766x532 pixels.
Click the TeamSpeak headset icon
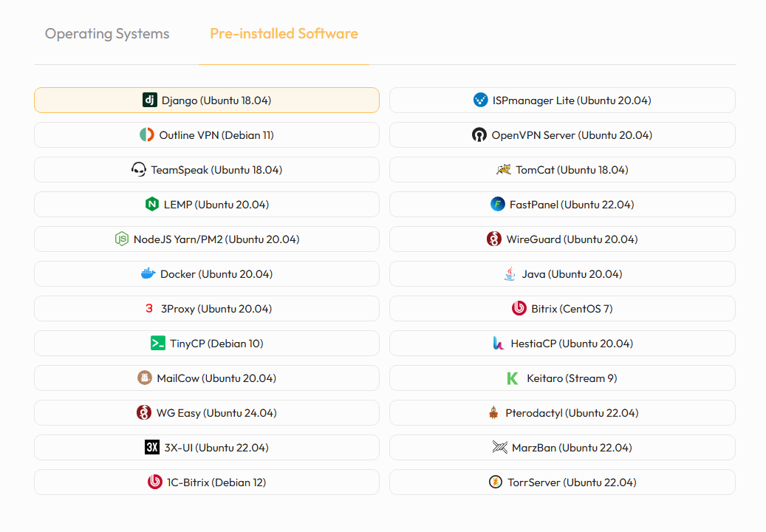click(139, 169)
